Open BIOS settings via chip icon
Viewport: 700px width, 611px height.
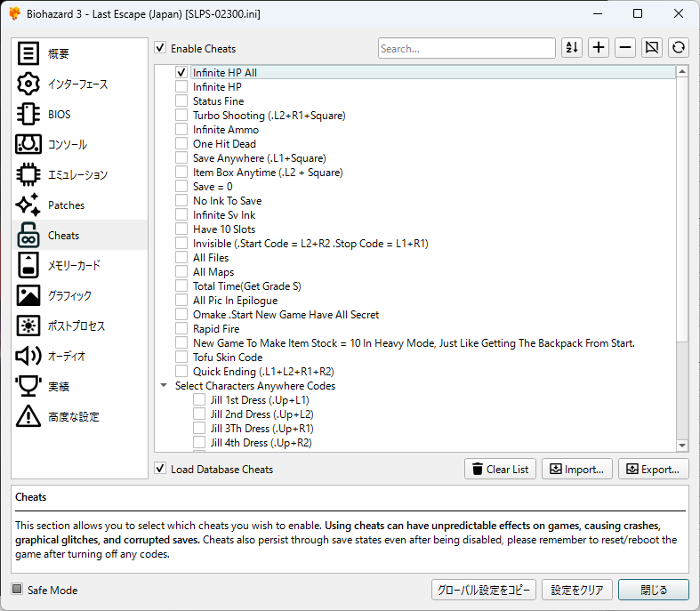pyautogui.click(x=28, y=115)
